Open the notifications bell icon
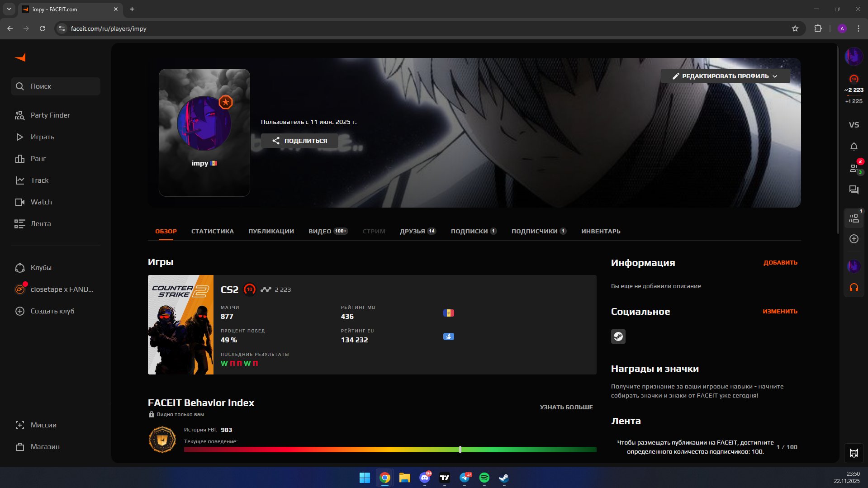 tap(854, 147)
